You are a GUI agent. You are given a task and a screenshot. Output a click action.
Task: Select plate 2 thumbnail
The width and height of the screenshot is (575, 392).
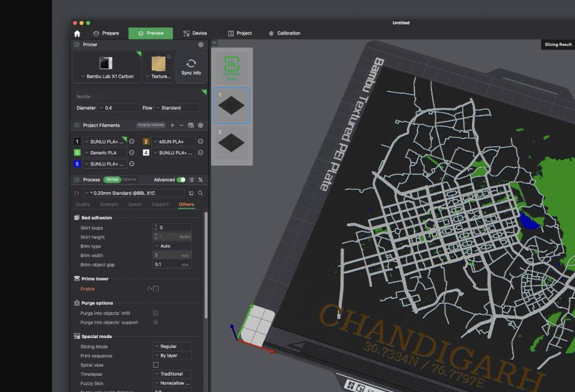(x=232, y=142)
